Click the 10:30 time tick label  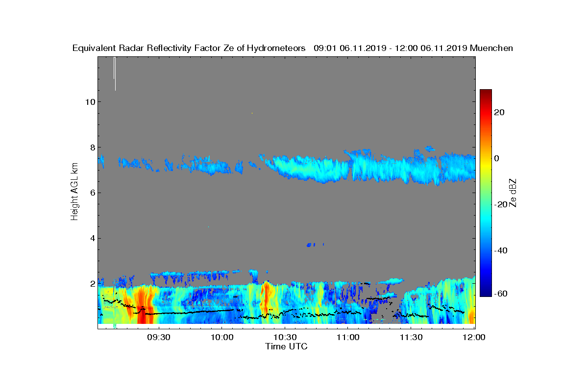click(x=285, y=337)
